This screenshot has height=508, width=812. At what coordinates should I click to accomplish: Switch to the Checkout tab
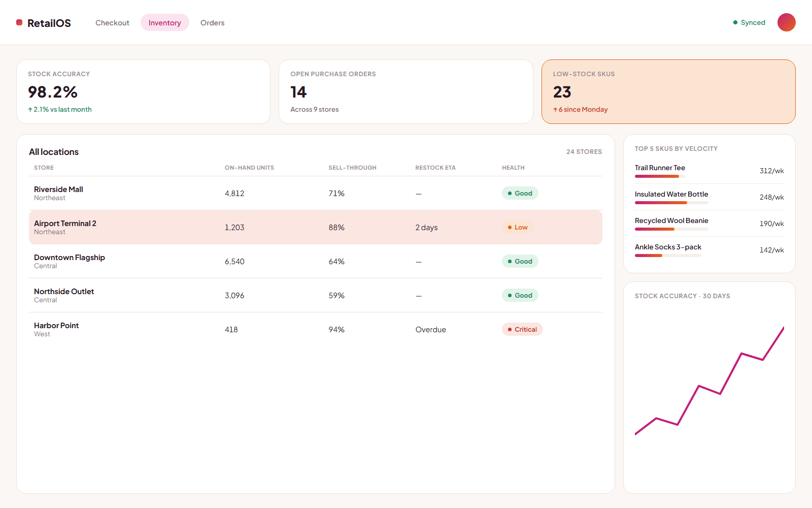click(x=112, y=23)
